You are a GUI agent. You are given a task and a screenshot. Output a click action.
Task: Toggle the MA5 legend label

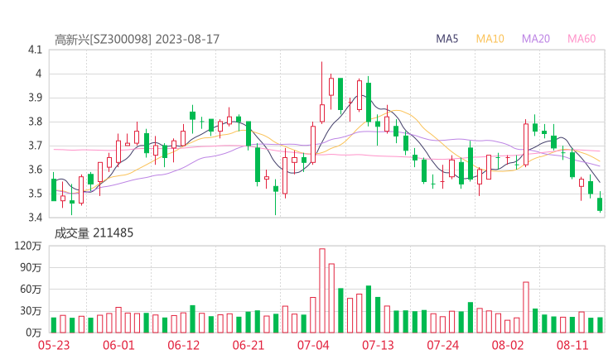(x=448, y=39)
